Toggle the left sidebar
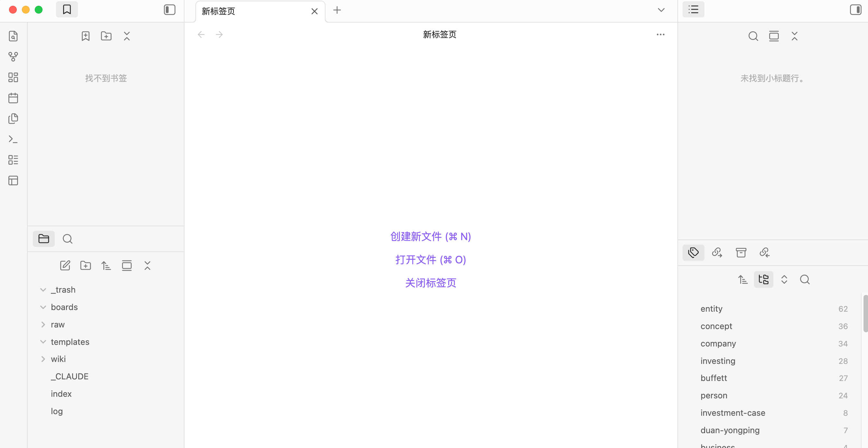Image resolution: width=868 pixels, height=448 pixels. [x=169, y=10]
